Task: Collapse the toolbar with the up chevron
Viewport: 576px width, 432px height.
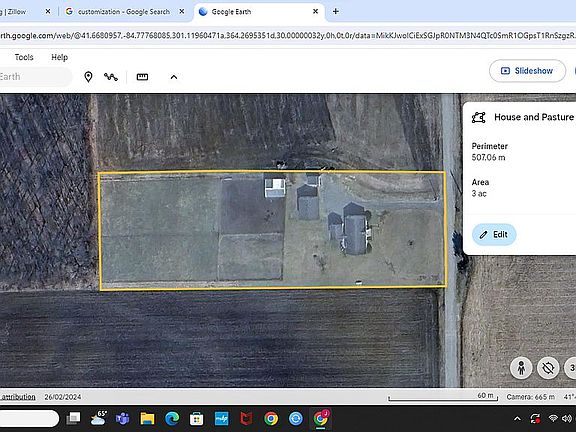Action: (174, 77)
